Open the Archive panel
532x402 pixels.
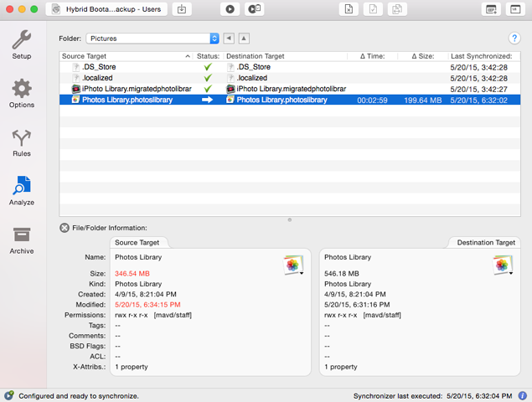point(22,240)
